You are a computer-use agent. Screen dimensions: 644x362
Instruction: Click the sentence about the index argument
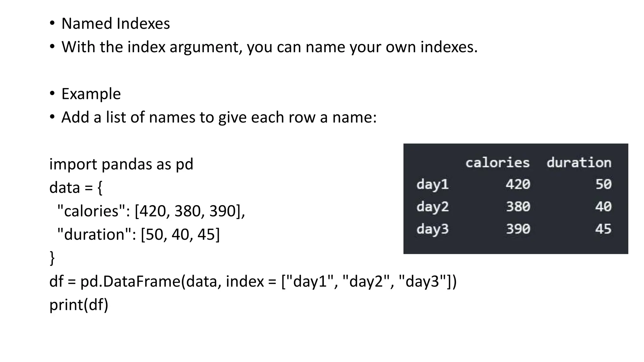coord(269,47)
